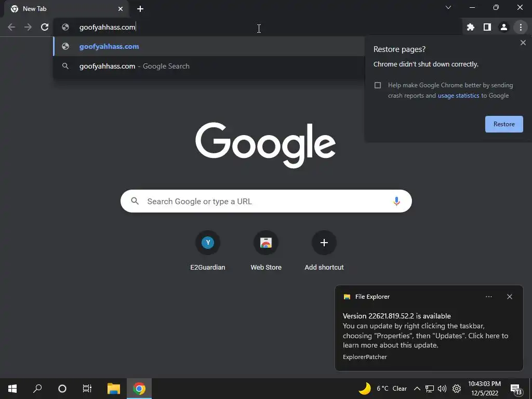This screenshot has width=532, height=399.
Task: Open the settings gear in tray
Action: (x=457, y=389)
